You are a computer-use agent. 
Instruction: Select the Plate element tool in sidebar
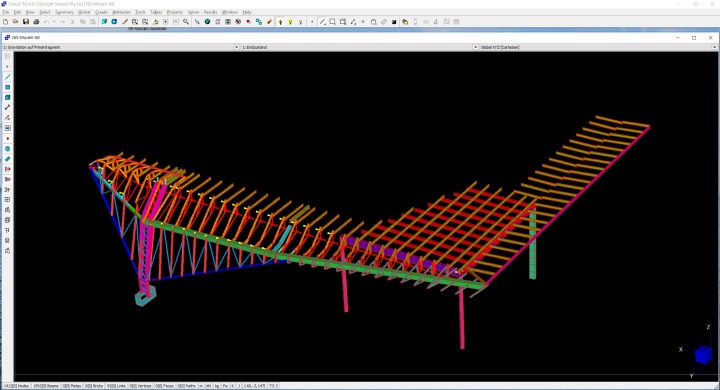click(x=7, y=87)
